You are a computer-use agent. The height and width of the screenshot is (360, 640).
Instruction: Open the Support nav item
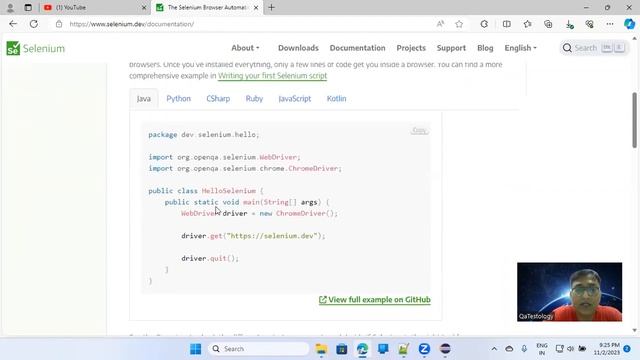tap(451, 48)
